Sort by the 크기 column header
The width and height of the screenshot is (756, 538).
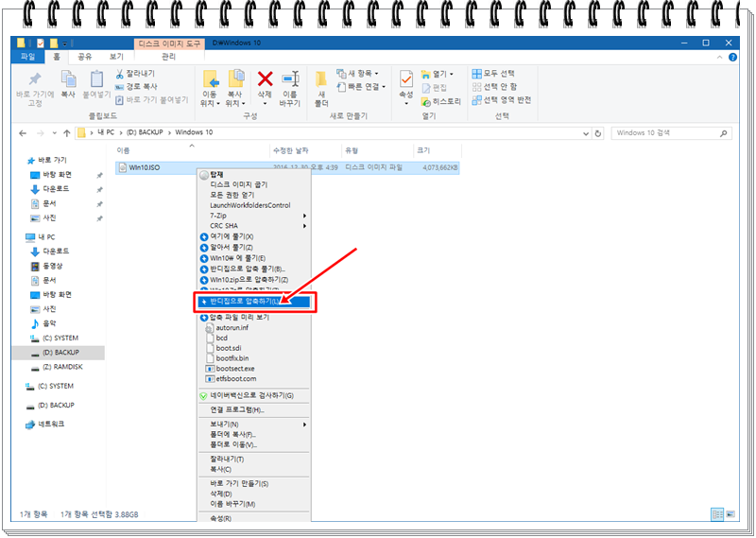tap(438, 150)
